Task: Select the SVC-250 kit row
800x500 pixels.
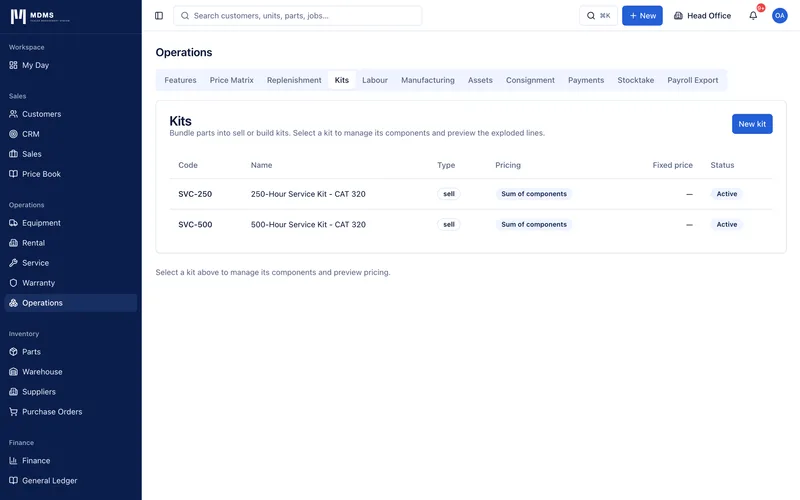Action: coord(470,194)
